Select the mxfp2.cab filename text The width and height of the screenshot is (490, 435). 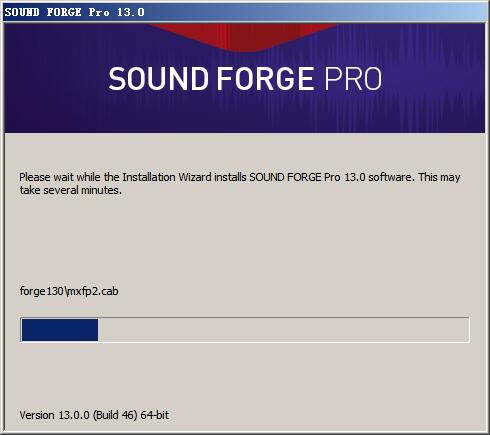click(x=93, y=291)
